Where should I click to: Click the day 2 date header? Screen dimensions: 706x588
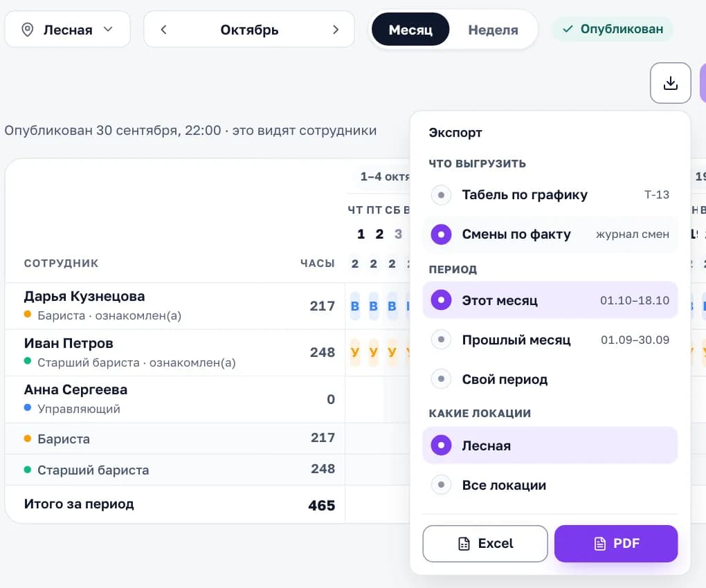[x=379, y=234]
